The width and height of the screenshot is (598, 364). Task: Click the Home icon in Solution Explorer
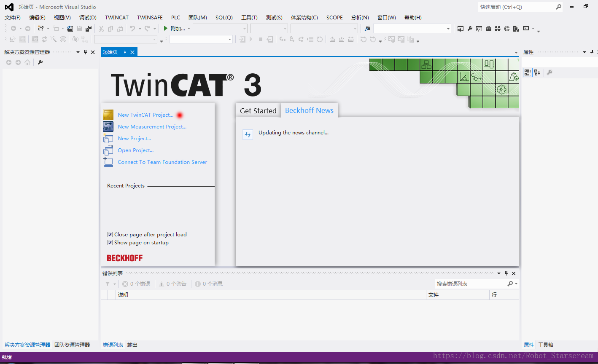tap(27, 62)
